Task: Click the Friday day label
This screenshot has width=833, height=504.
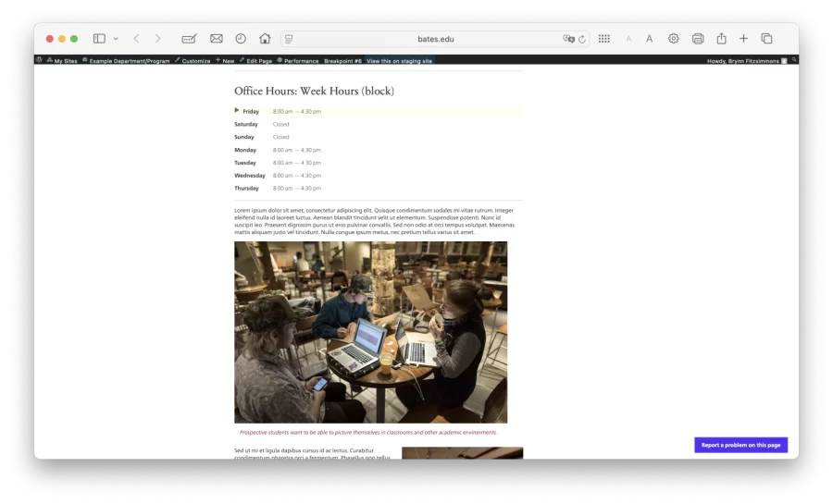Action: coord(251,111)
